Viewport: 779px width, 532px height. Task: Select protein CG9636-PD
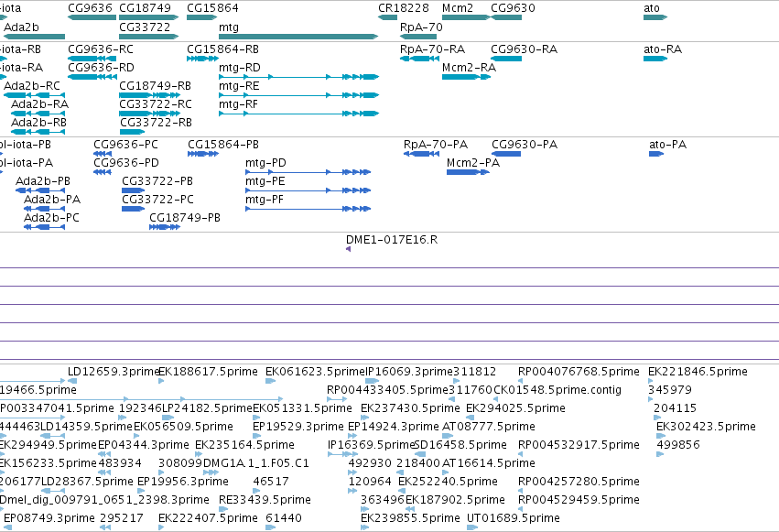coord(103,172)
